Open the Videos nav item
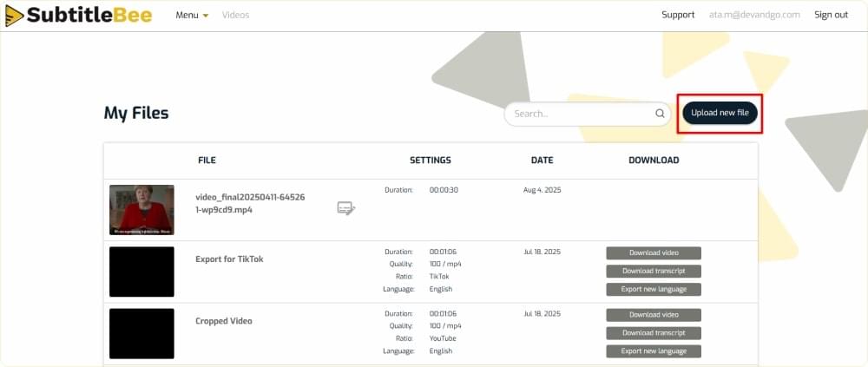868x367 pixels. [x=235, y=15]
